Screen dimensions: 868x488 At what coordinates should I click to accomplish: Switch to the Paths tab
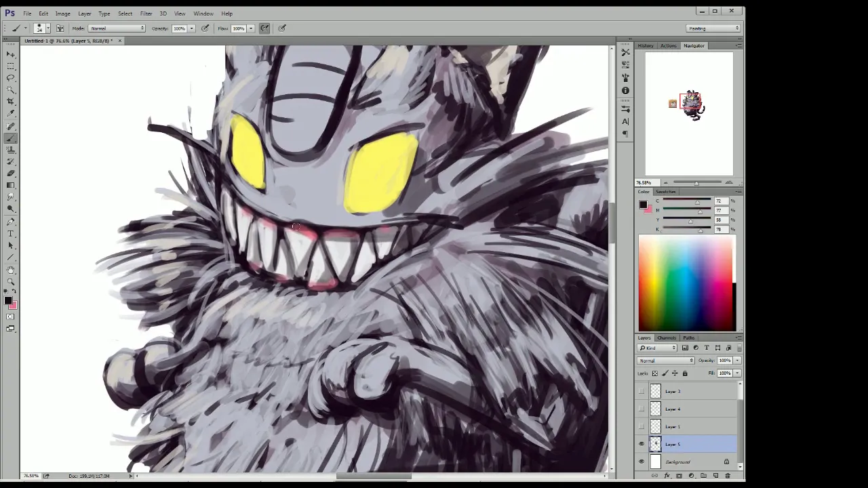coord(688,338)
